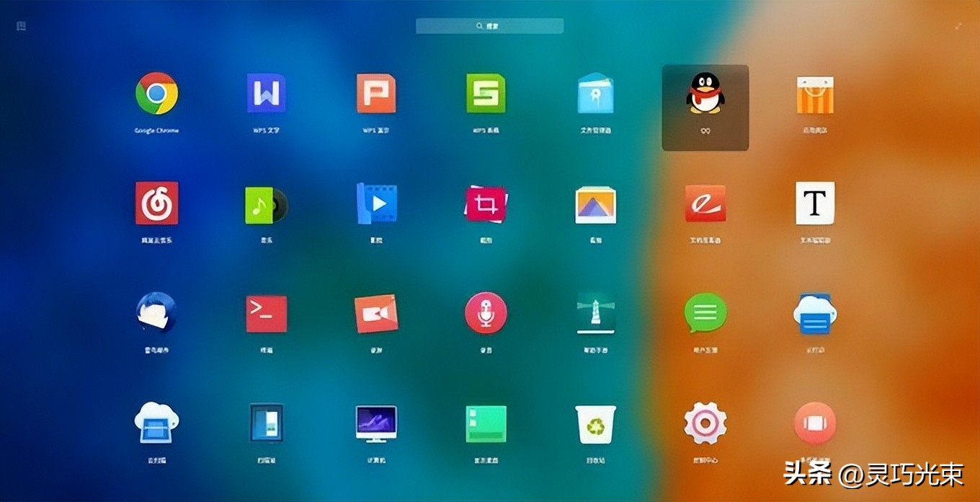Launch NetEase Cloud Music red icon
The image size is (980, 502).
pyautogui.click(x=156, y=203)
